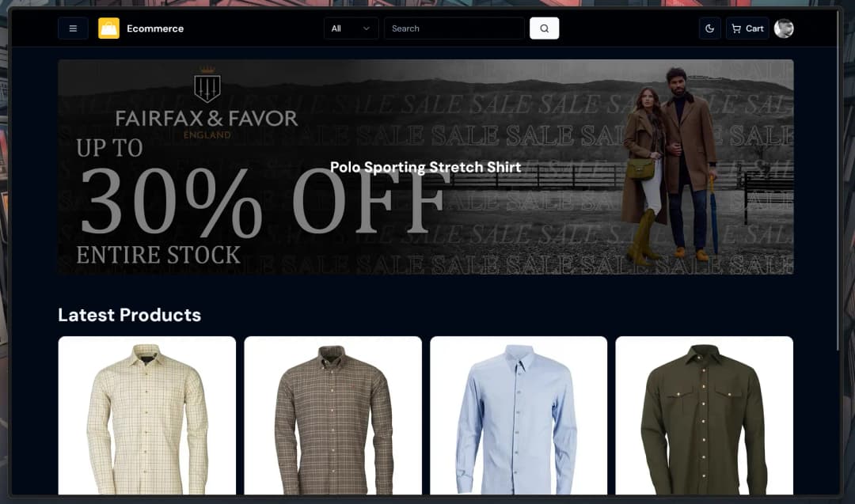Open the Cart button
855x504 pixels.
click(x=747, y=28)
